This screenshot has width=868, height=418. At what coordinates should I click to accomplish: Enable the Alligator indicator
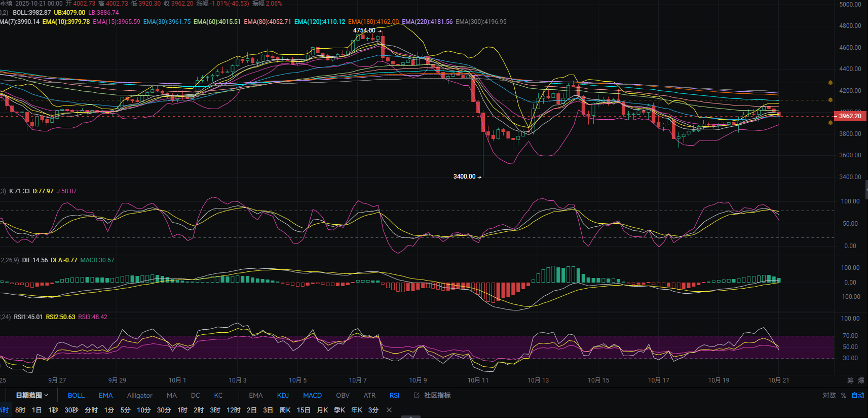[139, 395]
